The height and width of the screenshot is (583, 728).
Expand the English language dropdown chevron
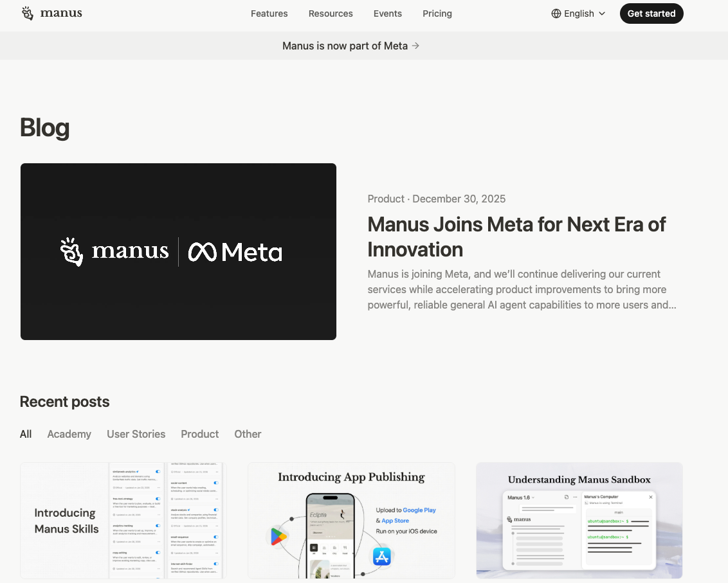click(x=602, y=13)
